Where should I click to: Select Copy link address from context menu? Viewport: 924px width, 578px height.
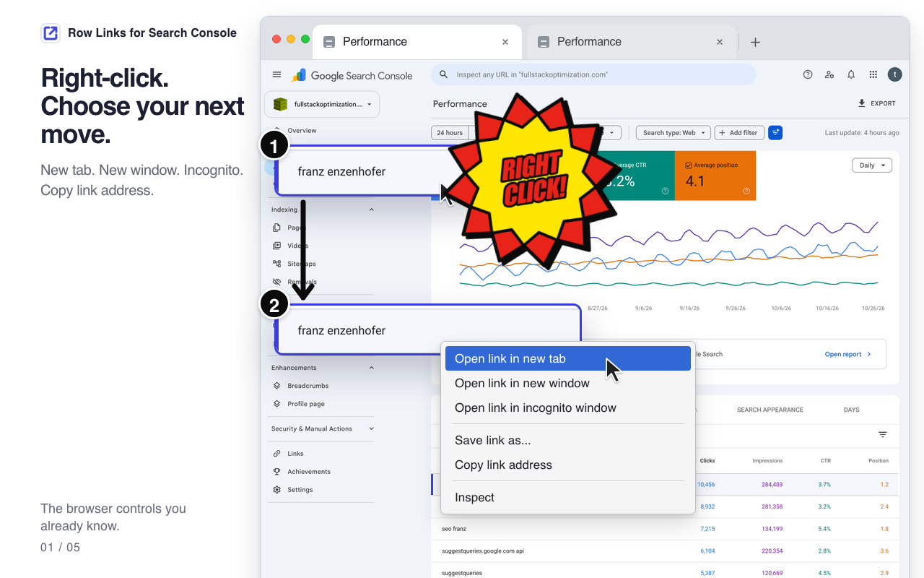click(568, 465)
